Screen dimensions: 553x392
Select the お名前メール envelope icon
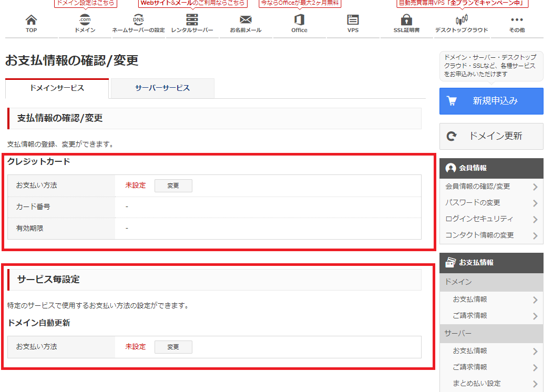(245, 21)
